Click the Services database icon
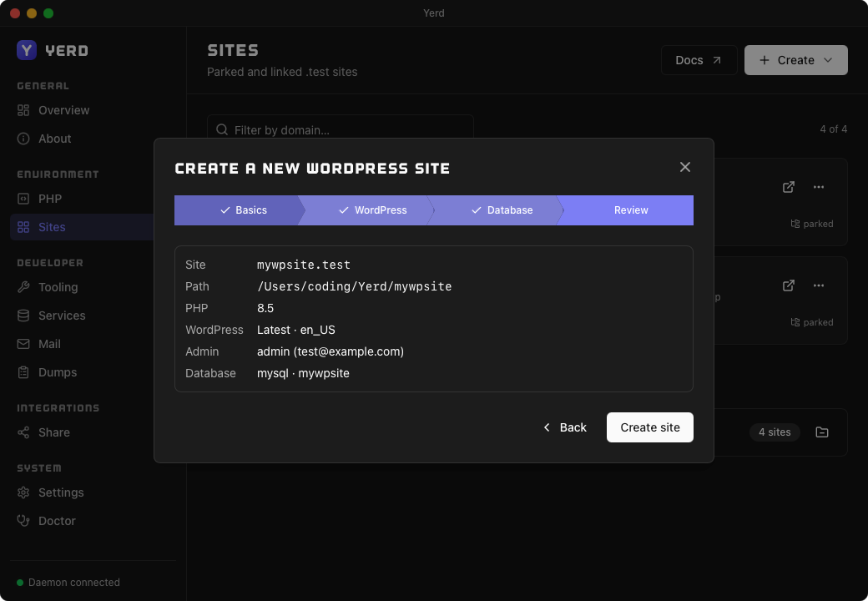868x601 pixels. tap(23, 316)
